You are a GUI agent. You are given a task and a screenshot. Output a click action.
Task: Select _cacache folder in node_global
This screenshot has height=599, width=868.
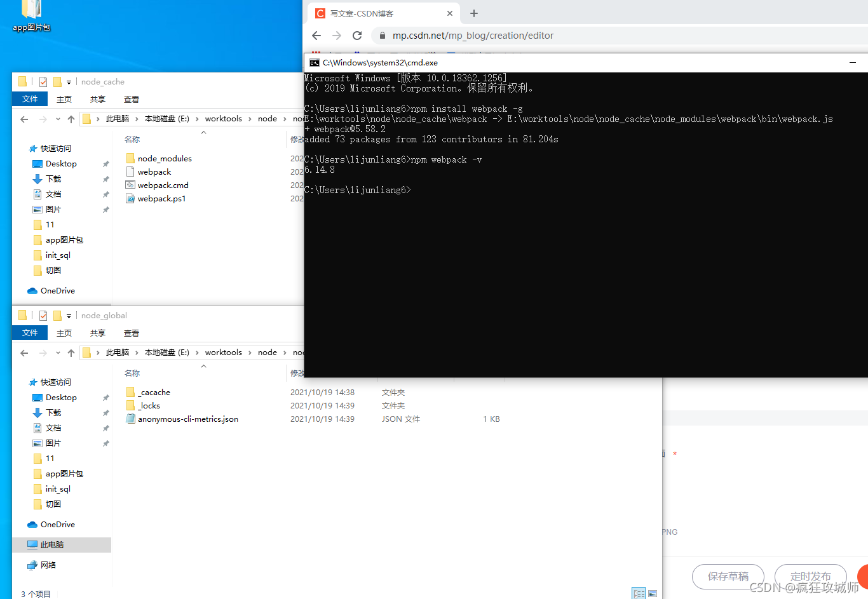click(154, 393)
